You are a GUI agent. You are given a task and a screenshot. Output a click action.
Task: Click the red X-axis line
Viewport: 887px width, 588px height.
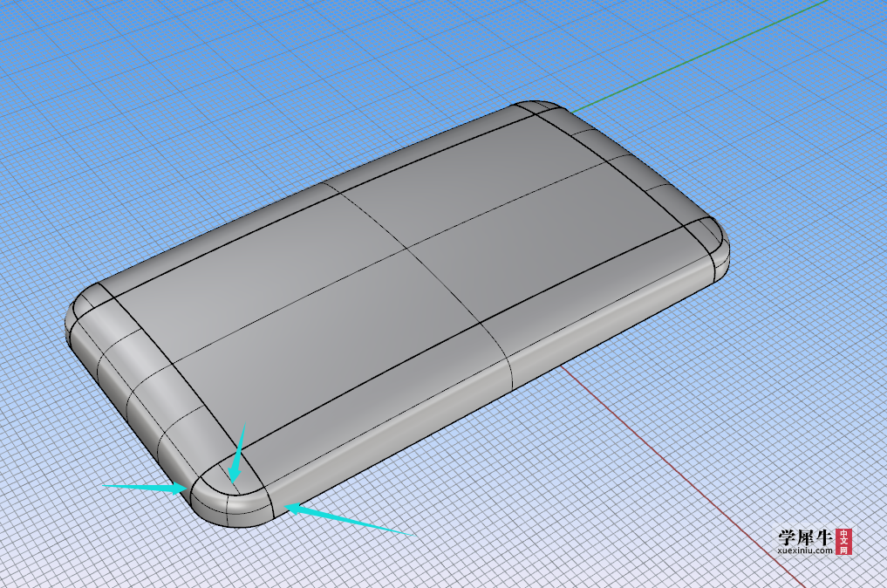(682, 476)
